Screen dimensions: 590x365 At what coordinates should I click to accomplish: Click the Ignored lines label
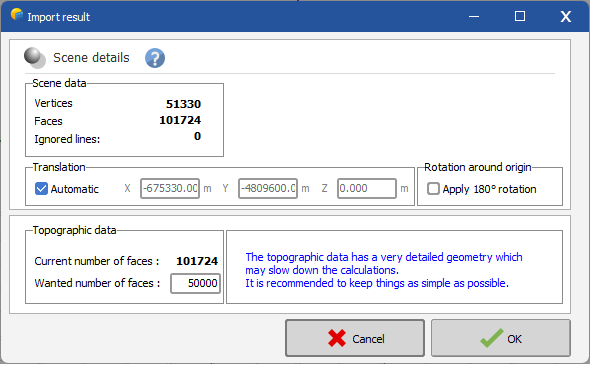click(67, 139)
